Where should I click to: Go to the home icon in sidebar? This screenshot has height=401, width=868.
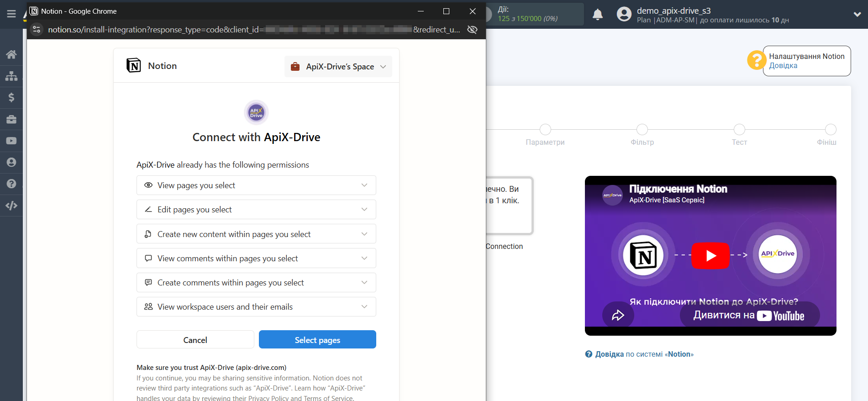(11, 54)
